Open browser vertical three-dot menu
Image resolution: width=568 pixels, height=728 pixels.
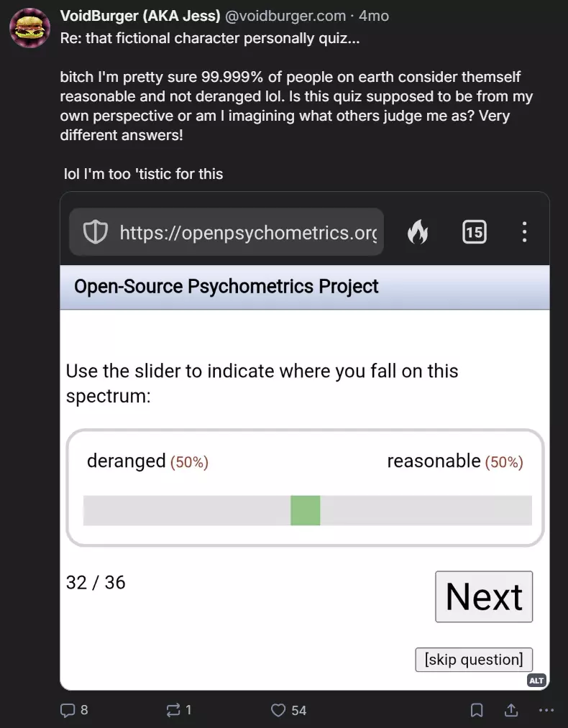point(524,231)
